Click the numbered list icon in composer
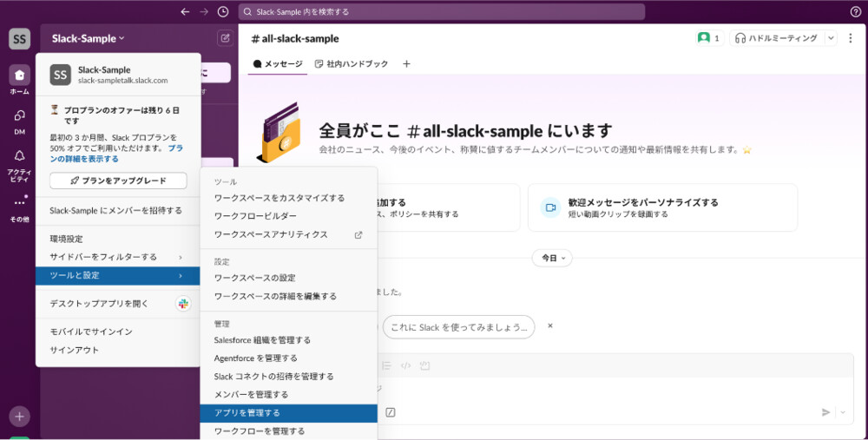This screenshot has height=440, width=868. click(x=386, y=366)
